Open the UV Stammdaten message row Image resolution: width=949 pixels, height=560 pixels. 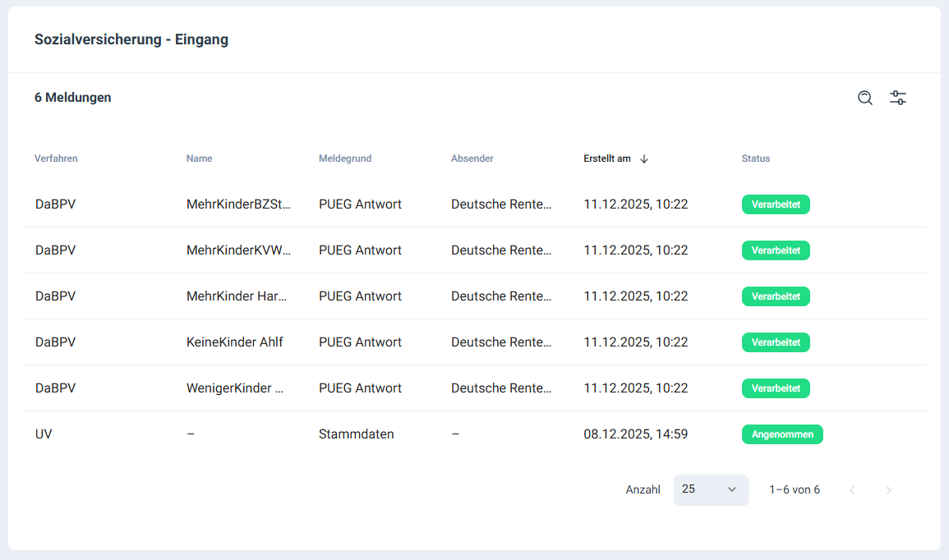pyautogui.click(x=356, y=434)
